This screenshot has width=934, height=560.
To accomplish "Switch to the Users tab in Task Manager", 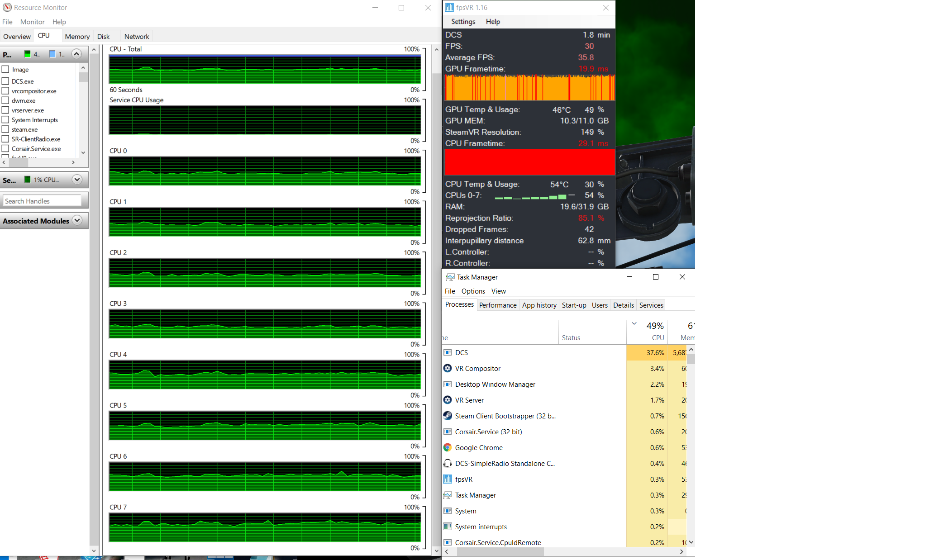I will (600, 305).
